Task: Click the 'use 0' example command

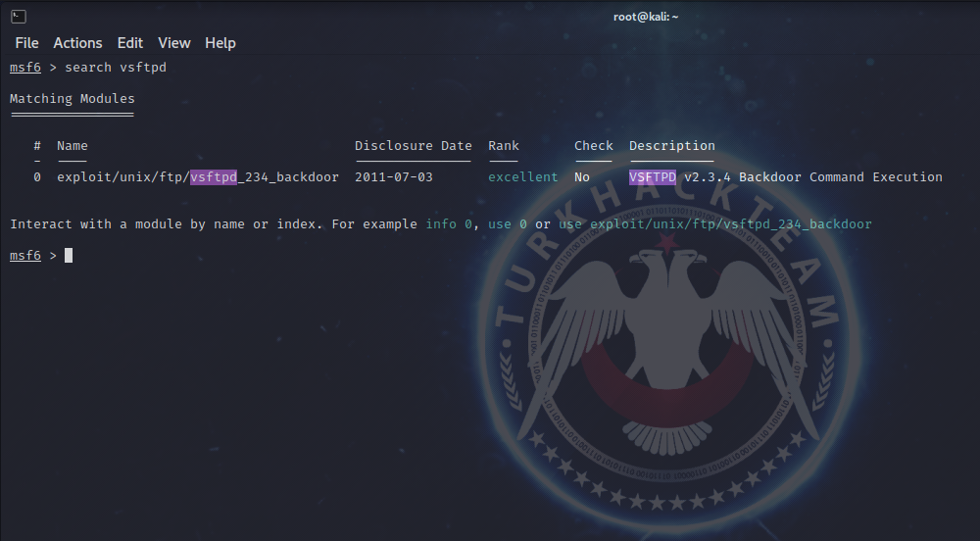Action: (507, 224)
